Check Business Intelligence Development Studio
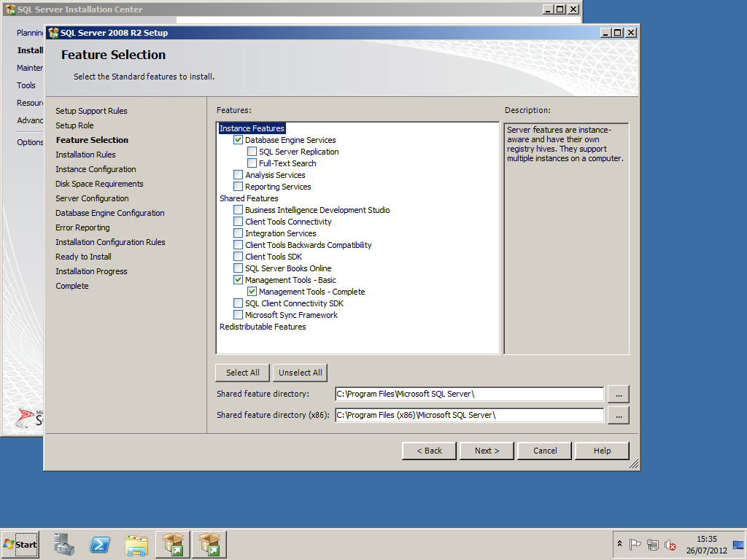747x560 pixels. click(239, 210)
